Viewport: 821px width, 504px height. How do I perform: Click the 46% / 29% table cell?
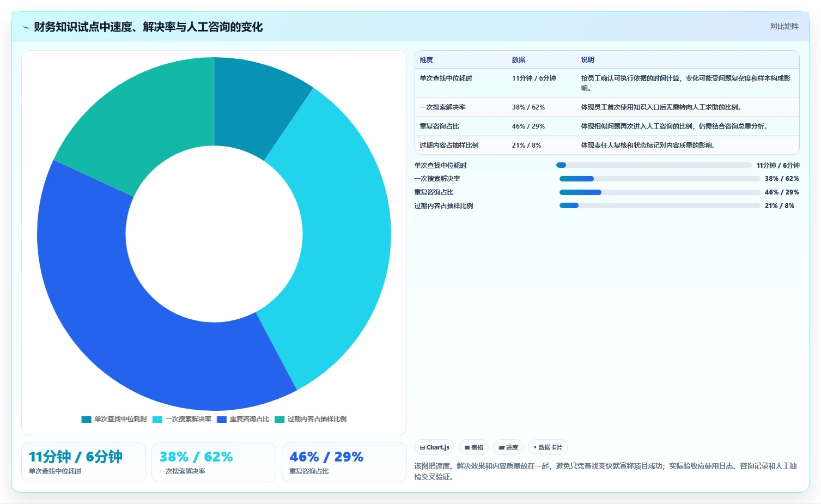528,126
